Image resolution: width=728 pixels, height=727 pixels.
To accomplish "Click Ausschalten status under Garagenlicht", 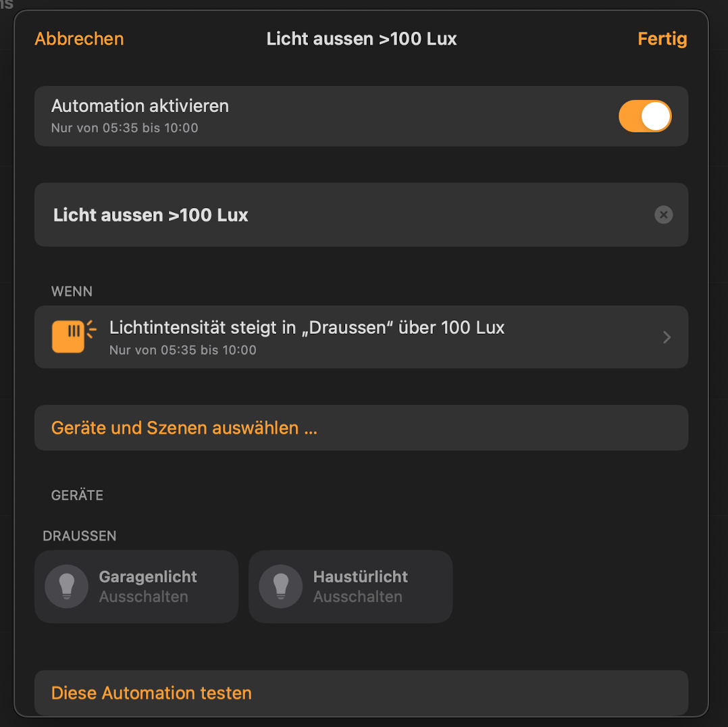I will click(x=143, y=597).
